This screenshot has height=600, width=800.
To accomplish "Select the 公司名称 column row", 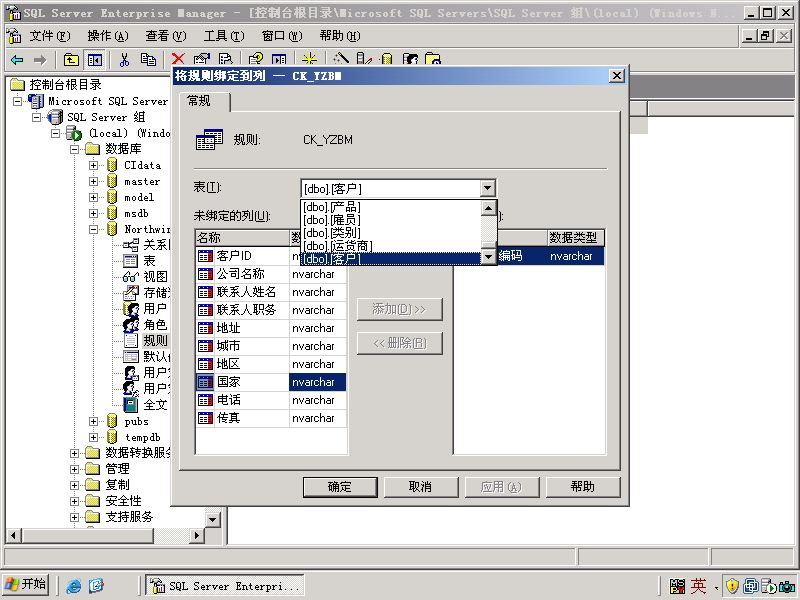I will pos(271,274).
